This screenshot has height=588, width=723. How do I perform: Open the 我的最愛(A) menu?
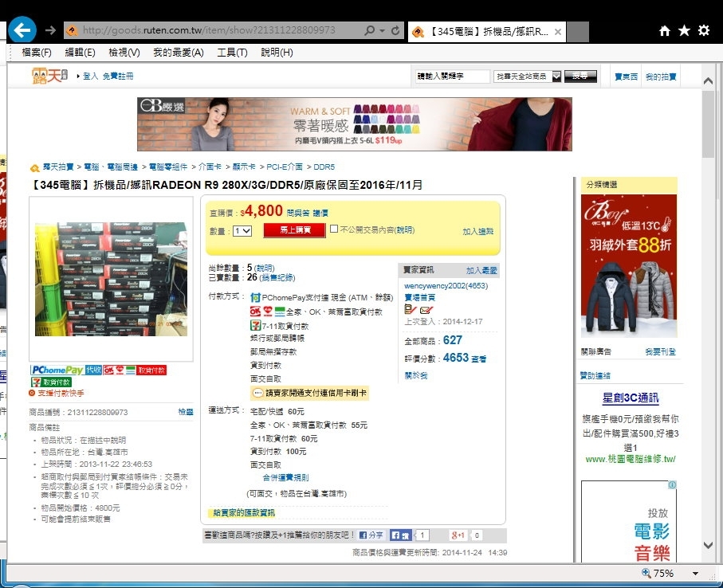point(179,53)
